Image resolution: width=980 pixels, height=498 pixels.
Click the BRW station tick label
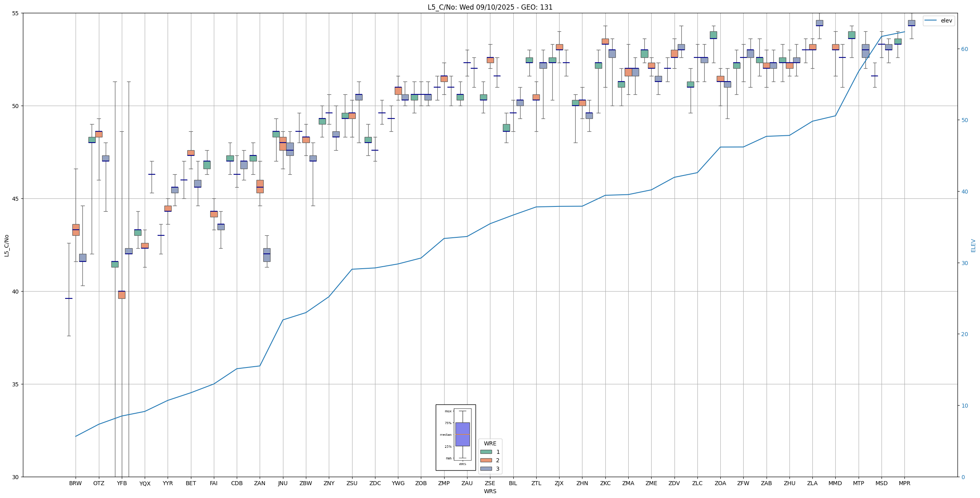tap(75, 483)
